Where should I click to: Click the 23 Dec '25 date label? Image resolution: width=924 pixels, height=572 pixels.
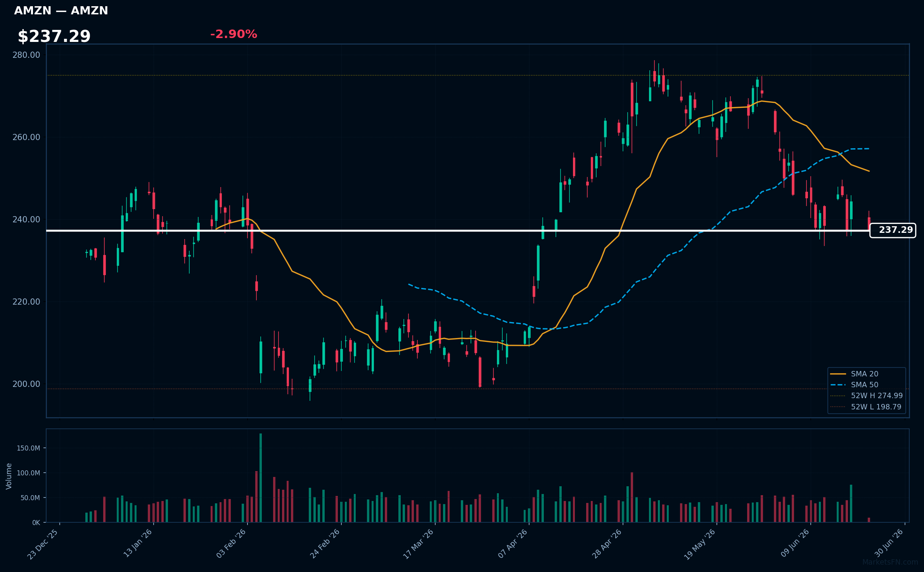pos(43,544)
